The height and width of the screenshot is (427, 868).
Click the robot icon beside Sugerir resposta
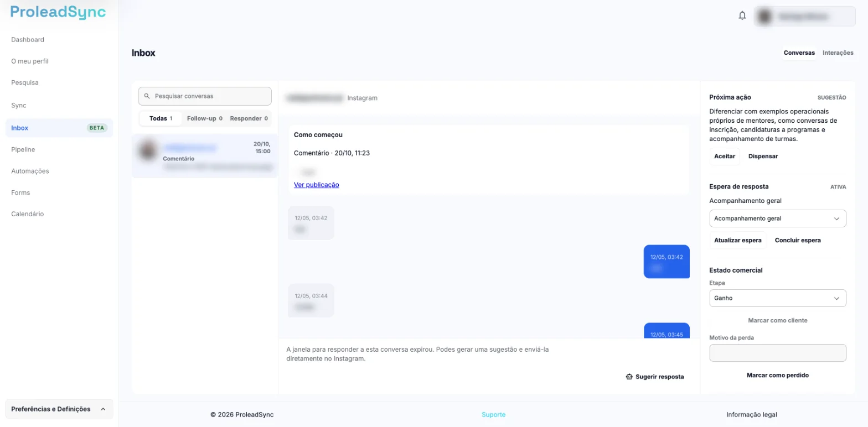pyautogui.click(x=629, y=377)
